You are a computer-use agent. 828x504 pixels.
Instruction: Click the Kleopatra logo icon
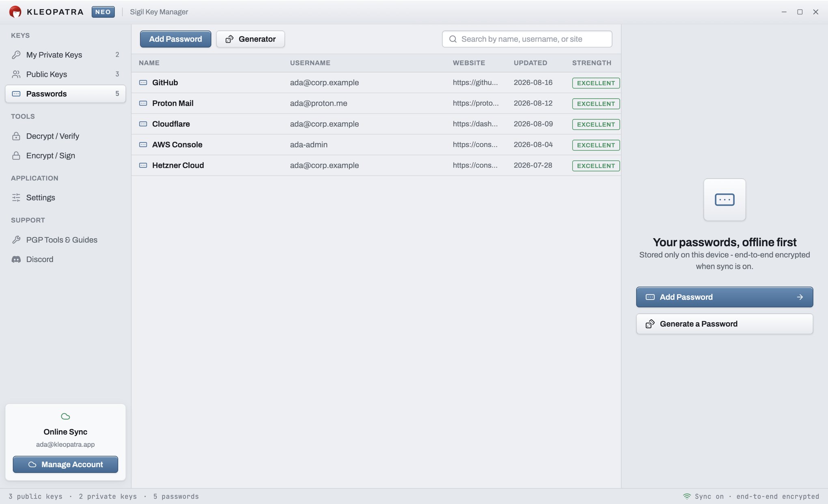[15, 12]
